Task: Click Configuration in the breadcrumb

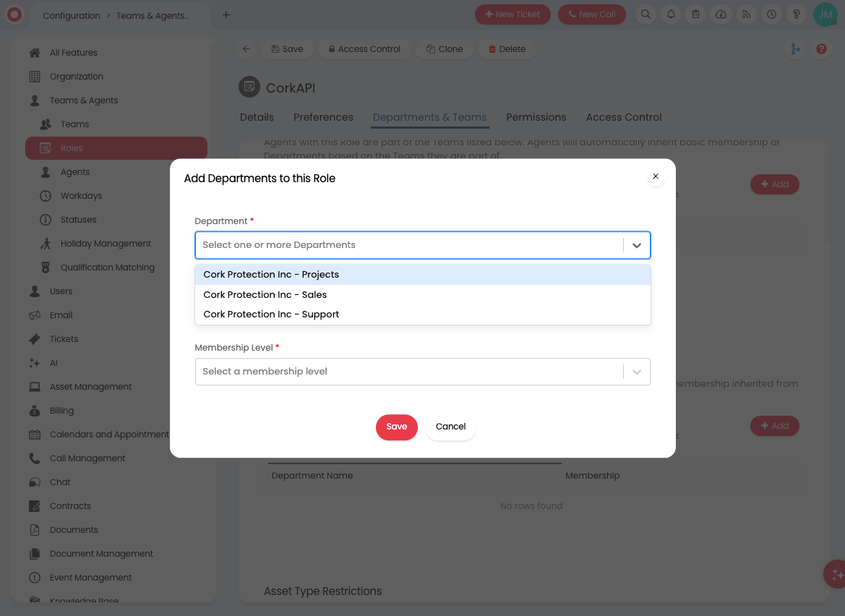Action: pos(72,16)
